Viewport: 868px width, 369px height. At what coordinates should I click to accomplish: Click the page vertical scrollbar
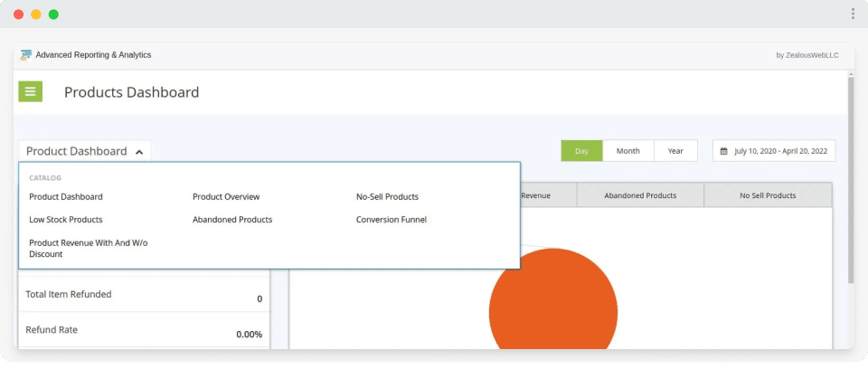850,181
